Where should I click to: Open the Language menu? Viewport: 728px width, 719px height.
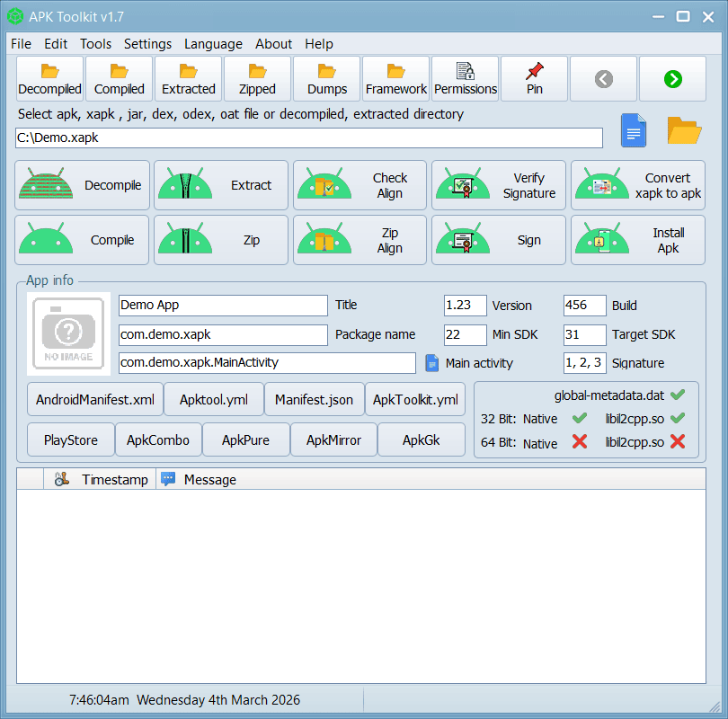pyautogui.click(x=213, y=44)
